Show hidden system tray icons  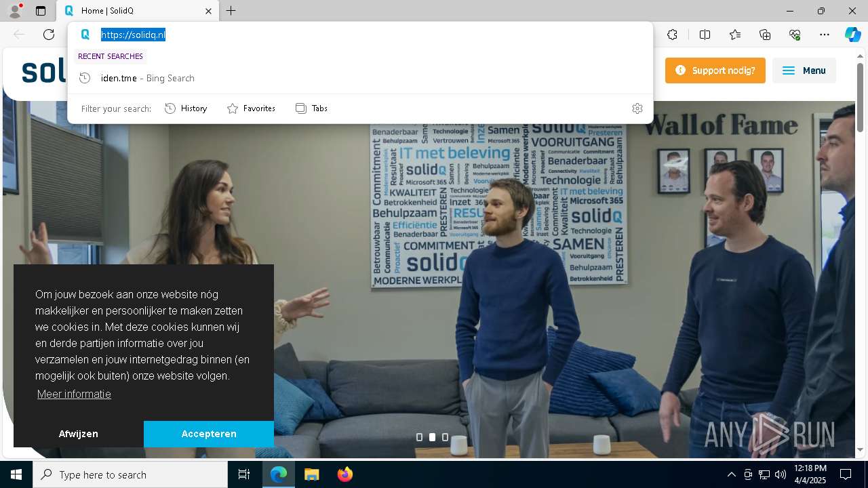[731, 474]
